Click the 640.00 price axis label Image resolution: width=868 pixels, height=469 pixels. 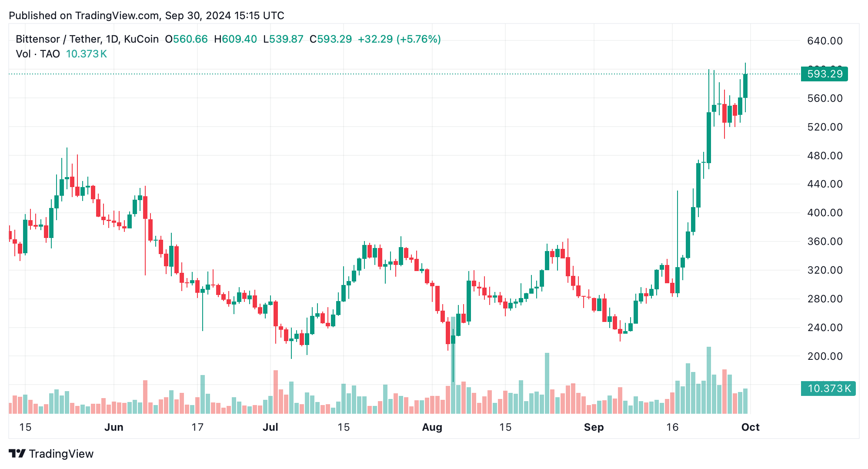click(x=825, y=41)
